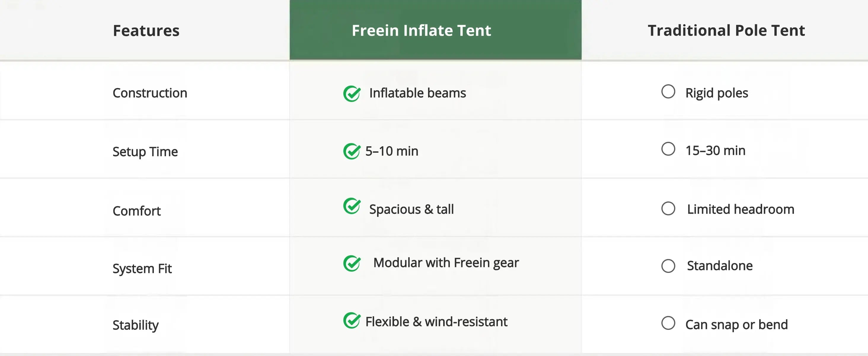Select the circle next to Limited headroom
Screen dimensions: 868x356
[668, 208]
